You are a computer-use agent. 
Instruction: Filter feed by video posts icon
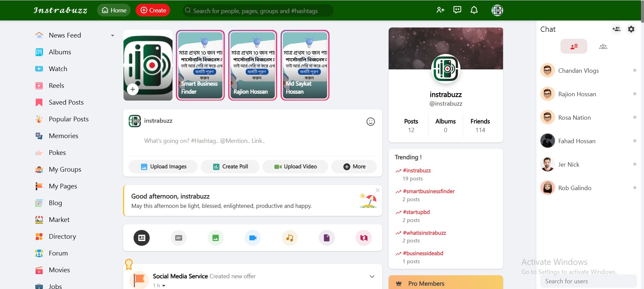pyautogui.click(x=253, y=238)
